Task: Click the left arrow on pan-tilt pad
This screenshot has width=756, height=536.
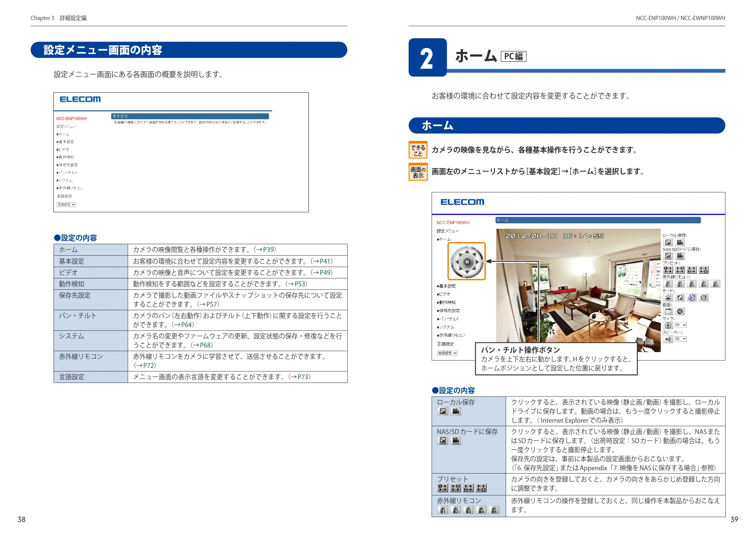Action: 457,262
